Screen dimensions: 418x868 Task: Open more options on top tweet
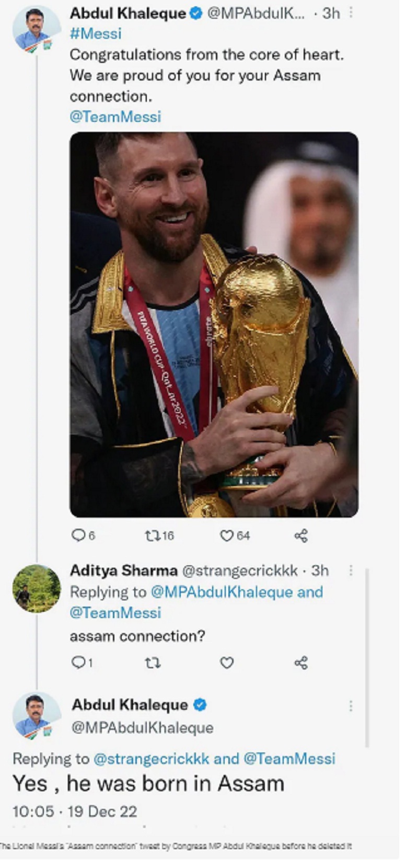pos(351,12)
